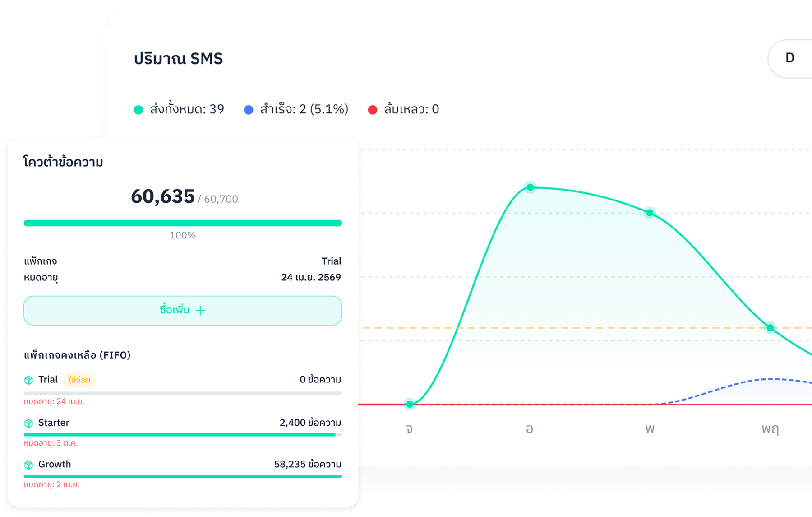Screen dimensions: 812x517
Task: Click the green legend dot for ส่งทั้งหมด
Action: tap(138, 109)
